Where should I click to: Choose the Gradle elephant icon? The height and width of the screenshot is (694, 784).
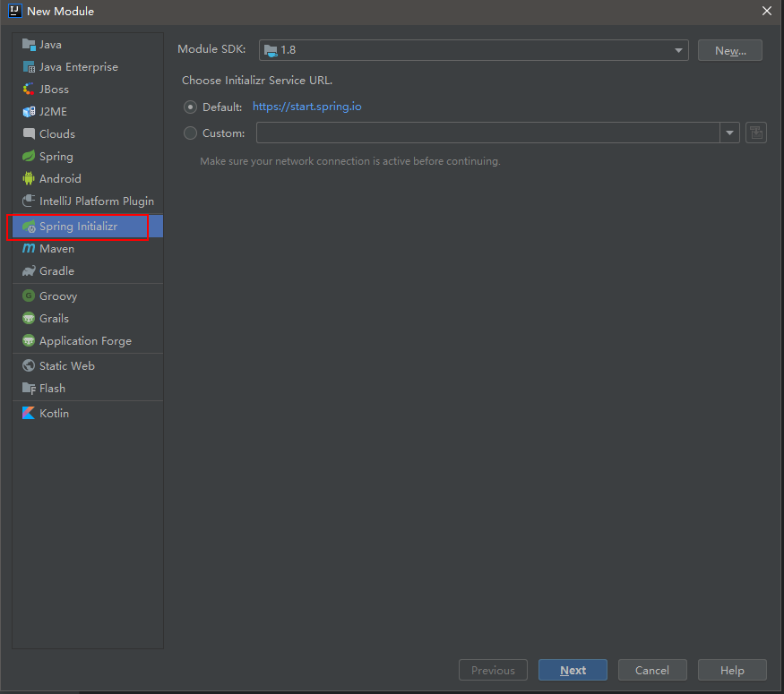29,270
